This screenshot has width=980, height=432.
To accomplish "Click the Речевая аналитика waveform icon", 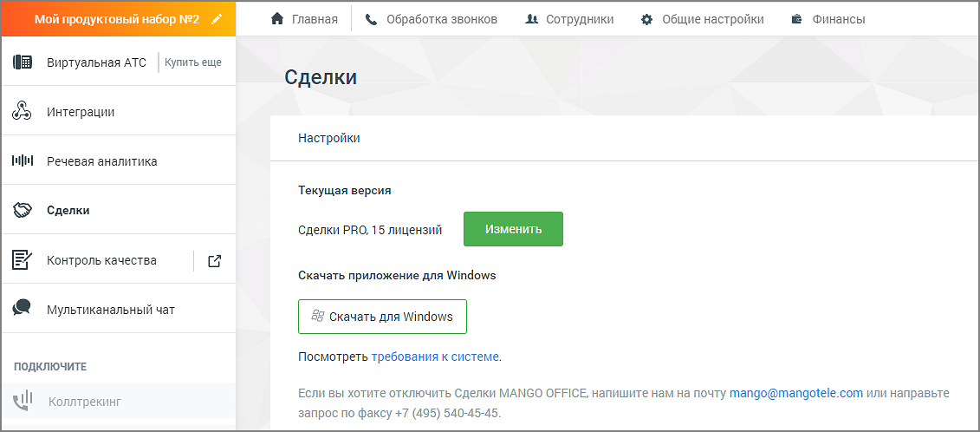I will [x=23, y=160].
